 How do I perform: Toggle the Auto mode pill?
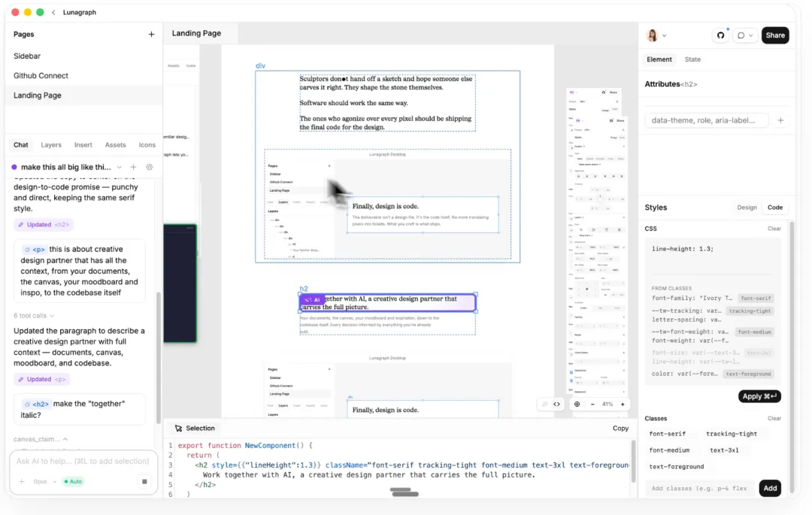73,481
